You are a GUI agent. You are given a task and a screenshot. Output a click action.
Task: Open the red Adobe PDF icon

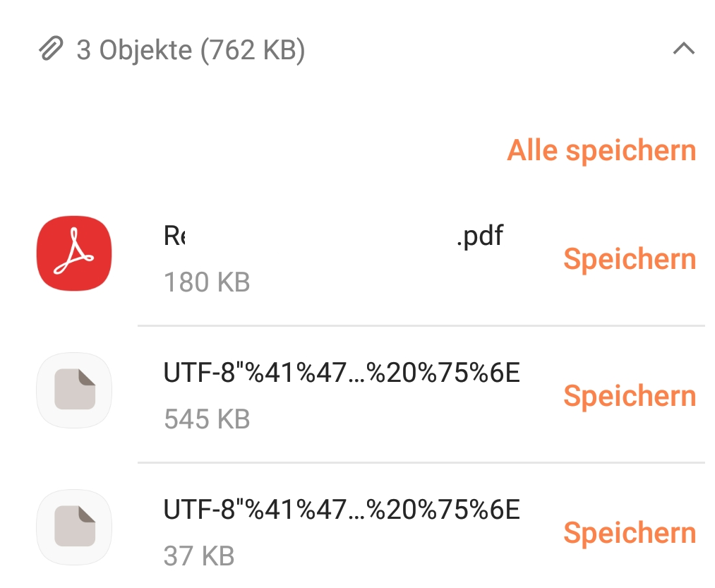click(74, 253)
